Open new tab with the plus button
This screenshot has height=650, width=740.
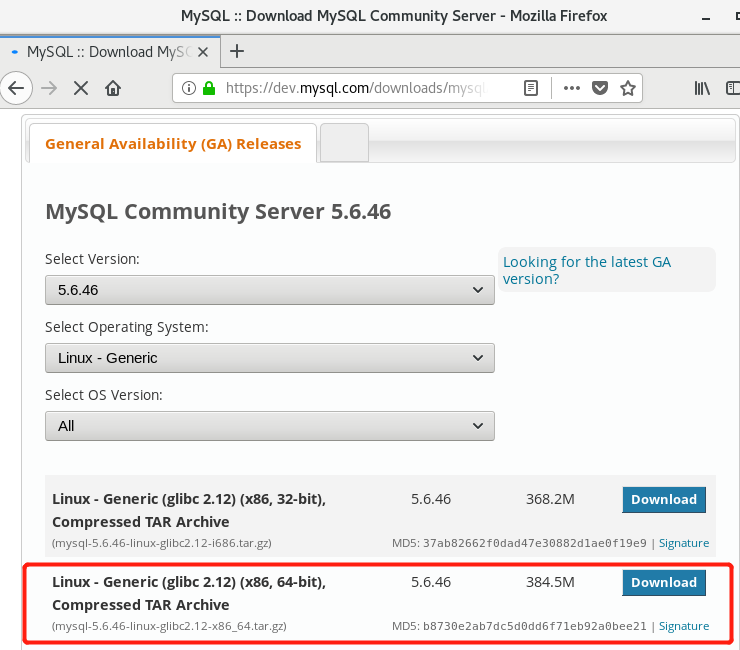tap(237, 51)
